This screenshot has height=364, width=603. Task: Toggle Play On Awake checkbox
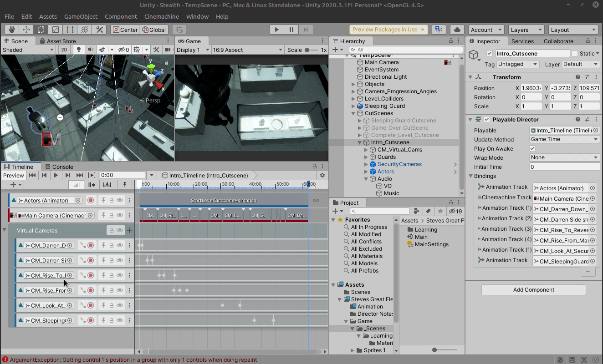tap(532, 148)
